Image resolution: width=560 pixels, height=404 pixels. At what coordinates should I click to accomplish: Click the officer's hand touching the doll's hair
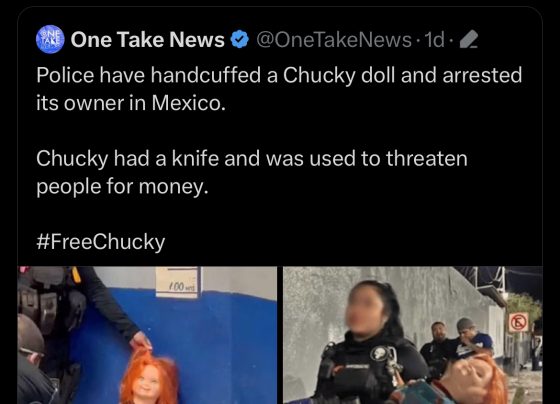141,341
